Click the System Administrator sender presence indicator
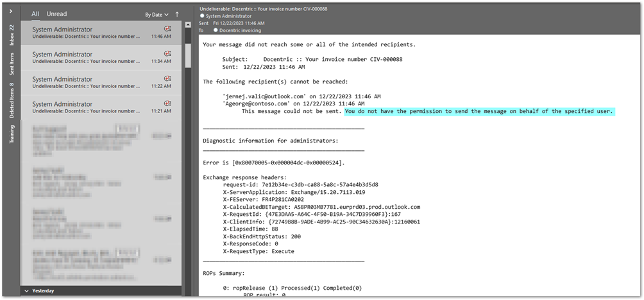This screenshot has height=300, width=644. (203, 15)
